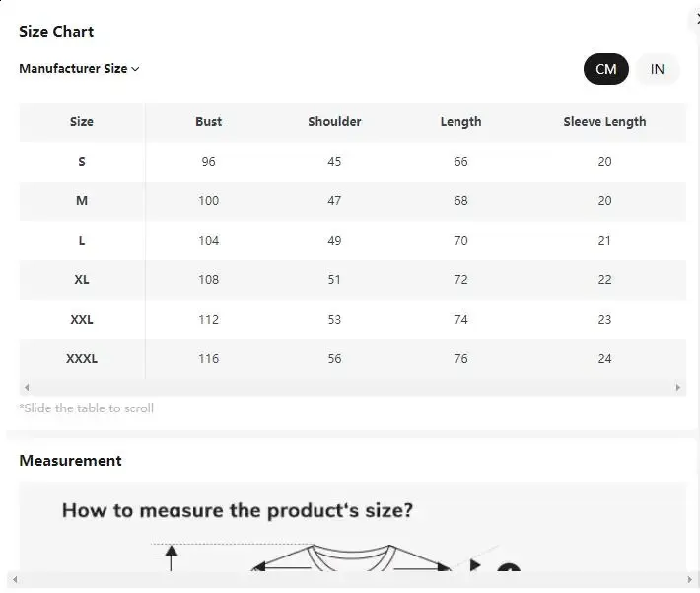
Task: Open the how-to-measure diagram image
Action: tap(352, 533)
